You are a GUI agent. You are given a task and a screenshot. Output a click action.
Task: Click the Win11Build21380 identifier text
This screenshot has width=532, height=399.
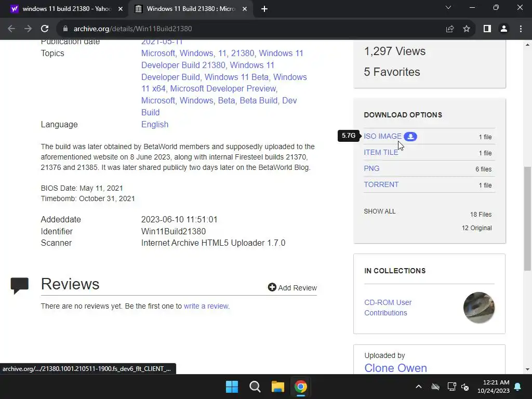tap(174, 231)
